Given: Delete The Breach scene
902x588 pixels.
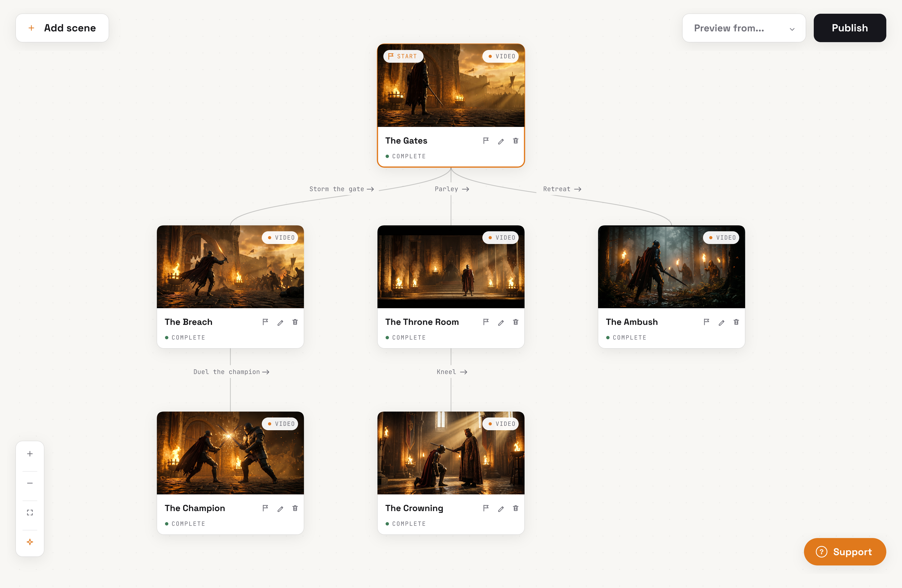Looking at the screenshot, I should click(295, 322).
